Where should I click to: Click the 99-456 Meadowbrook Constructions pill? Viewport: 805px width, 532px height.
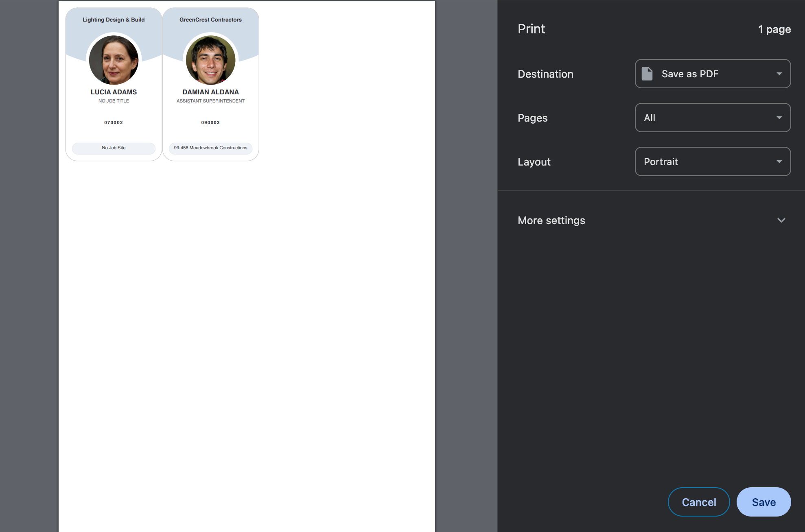pos(210,148)
